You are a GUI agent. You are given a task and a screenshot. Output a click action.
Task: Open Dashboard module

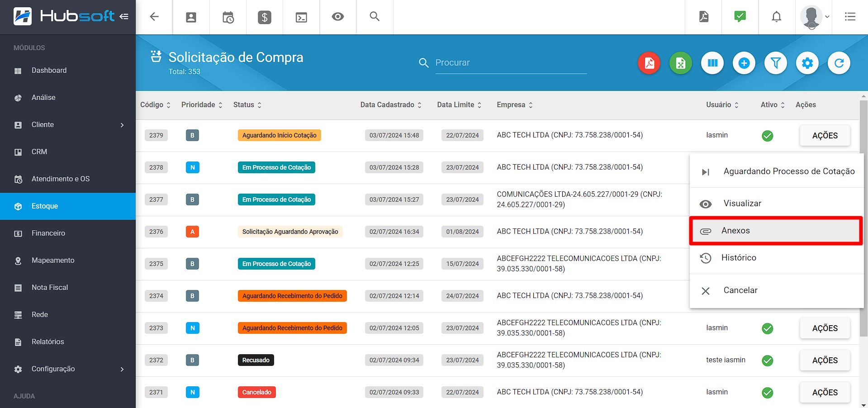tap(68, 71)
